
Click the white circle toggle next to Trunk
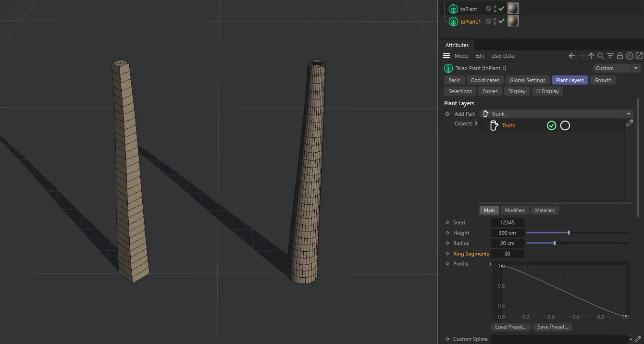click(565, 125)
